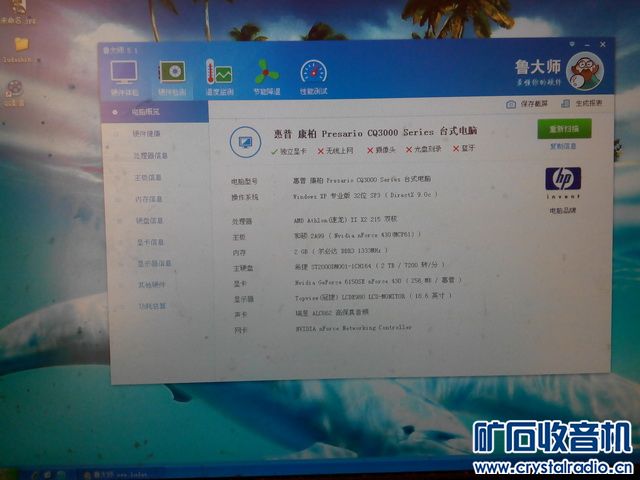Open 显示器信息 in the sidebar
This screenshot has height=480, width=640.
pyautogui.click(x=154, y=264)
